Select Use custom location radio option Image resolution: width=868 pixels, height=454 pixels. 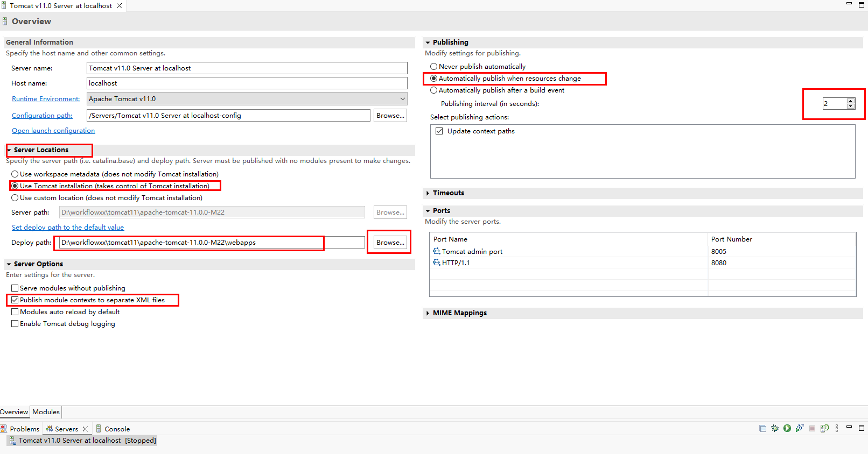[15, 198]
